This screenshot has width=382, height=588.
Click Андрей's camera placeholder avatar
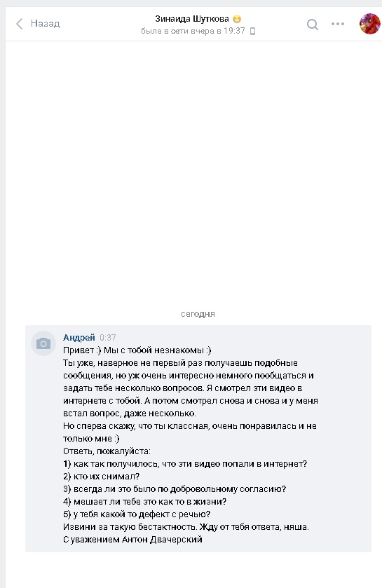pyautogui.click(x=43, y=343)
